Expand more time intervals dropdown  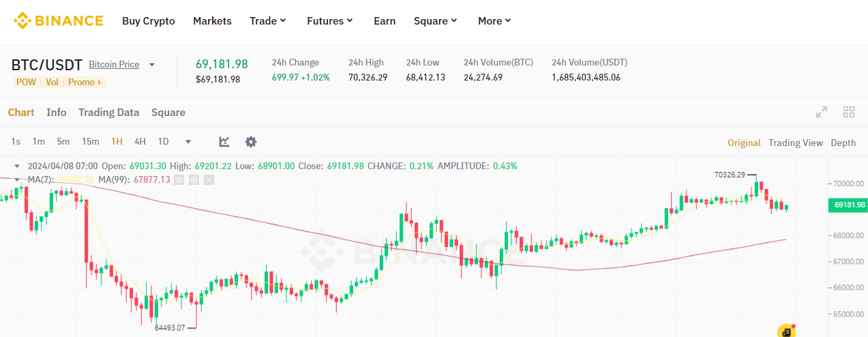coord(188,142)
